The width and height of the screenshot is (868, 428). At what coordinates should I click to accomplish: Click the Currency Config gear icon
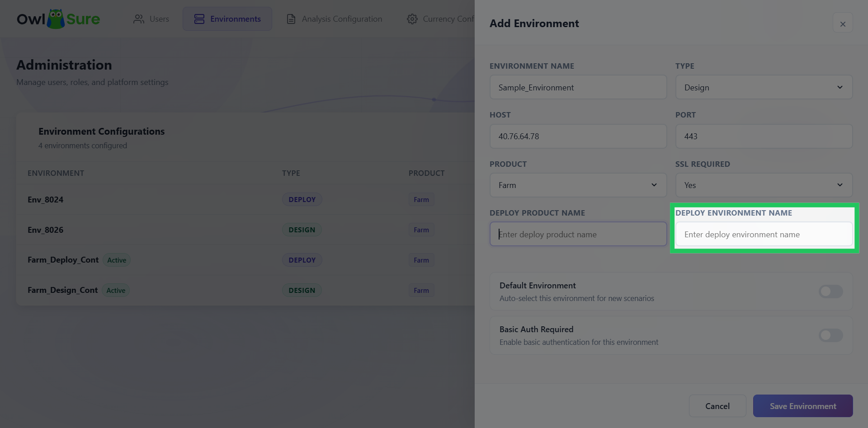click(x=412, y=19)
